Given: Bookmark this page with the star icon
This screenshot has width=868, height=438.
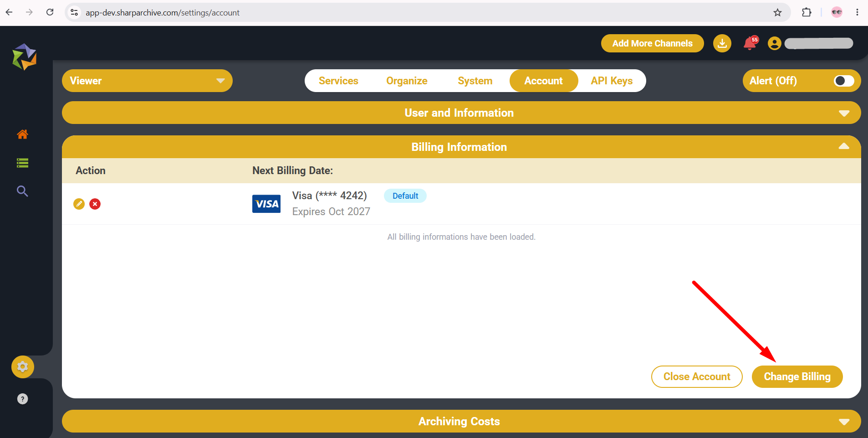Looking at the screenshot, I should tap(777, 12).
